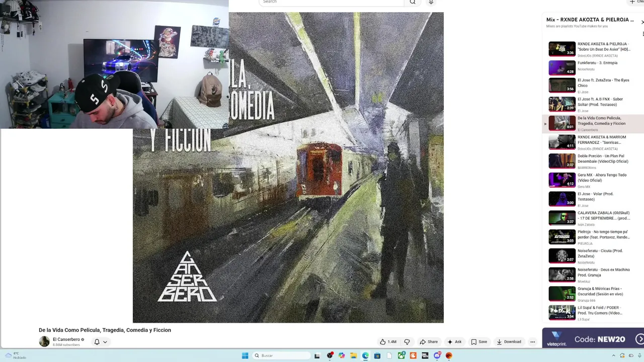Click the YouTube search magnifier button
Screen dimensions: 644x362
click(x=413, y=2)
